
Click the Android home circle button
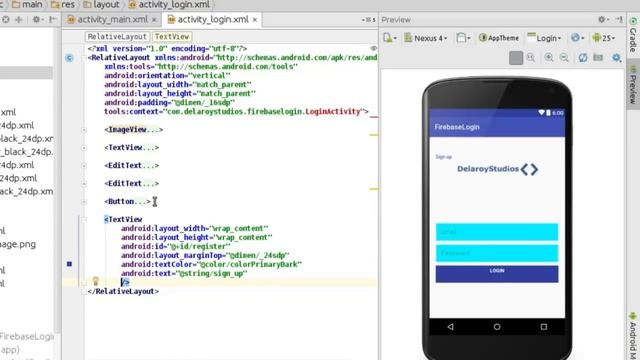[x=497, y=327]
